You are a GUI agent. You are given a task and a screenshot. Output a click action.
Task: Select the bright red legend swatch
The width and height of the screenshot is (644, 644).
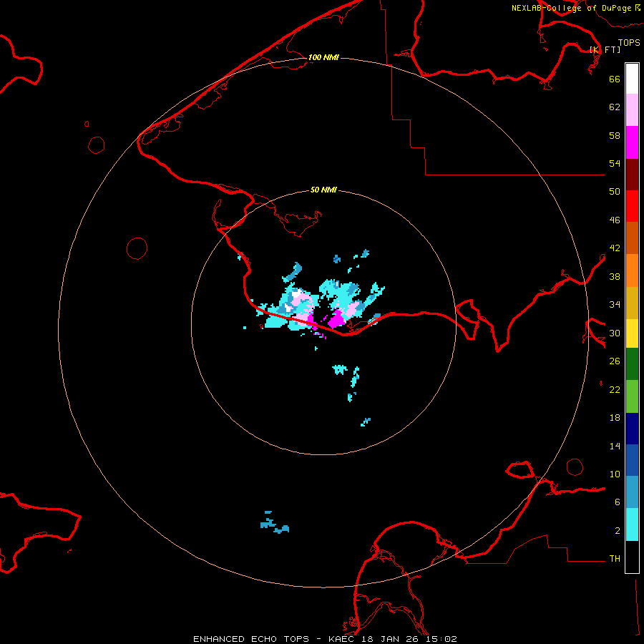point(632,206)
